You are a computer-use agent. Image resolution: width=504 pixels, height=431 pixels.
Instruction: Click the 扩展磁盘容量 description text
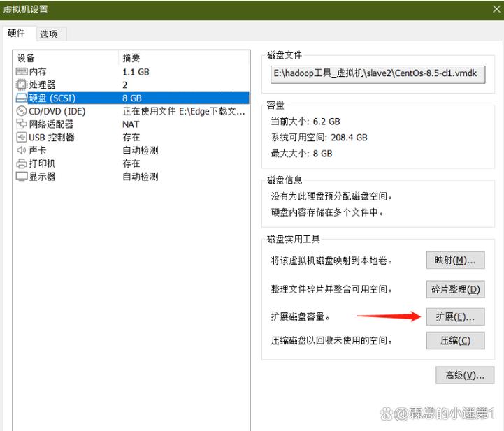point(301,317)
